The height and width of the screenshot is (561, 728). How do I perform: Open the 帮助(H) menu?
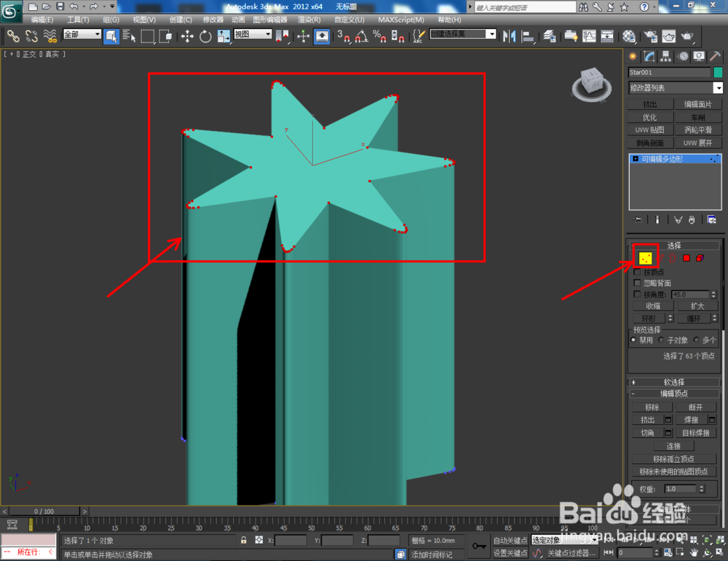tap(449, 20)
